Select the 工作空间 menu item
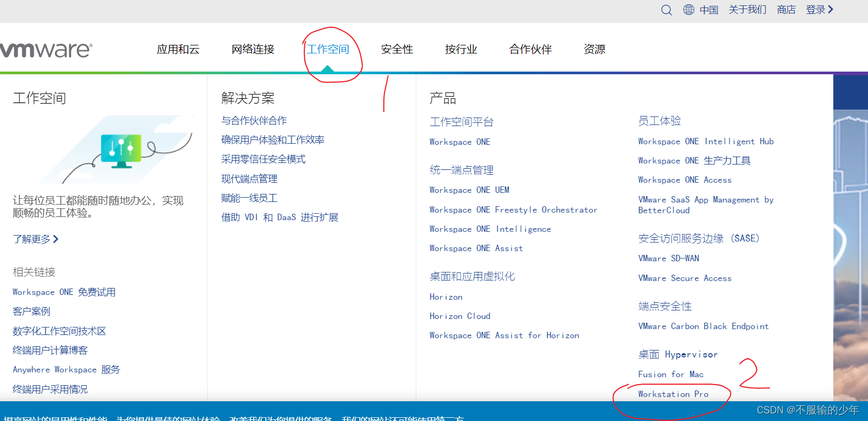Image resolution: width=868 pixels, height=421 pixels. click(327, 49)
